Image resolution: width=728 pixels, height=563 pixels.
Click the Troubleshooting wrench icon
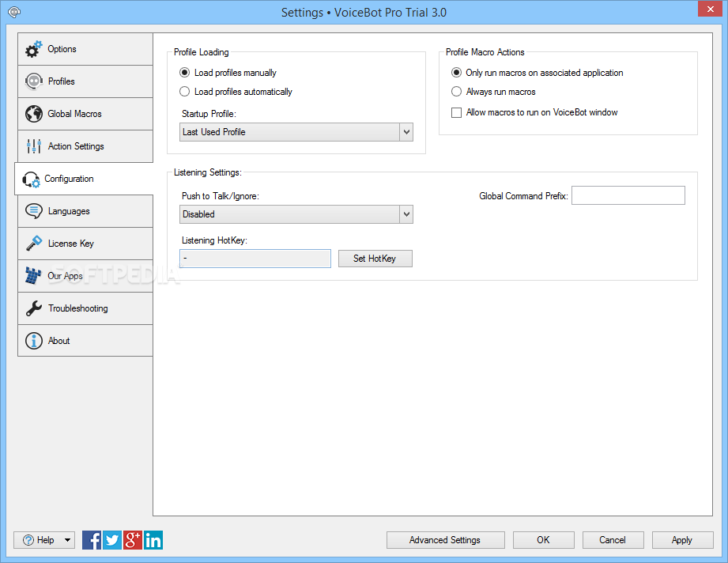[34, 308]
